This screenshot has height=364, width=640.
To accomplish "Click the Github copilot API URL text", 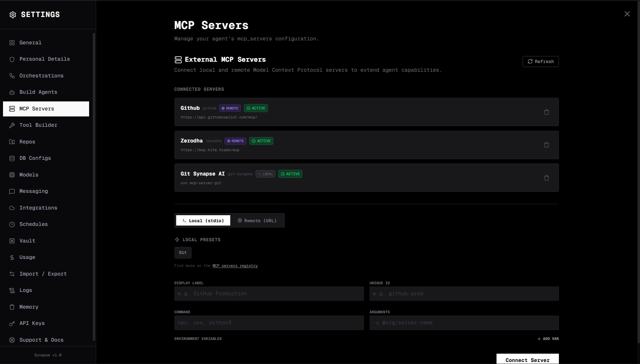I will pos(219,117).
